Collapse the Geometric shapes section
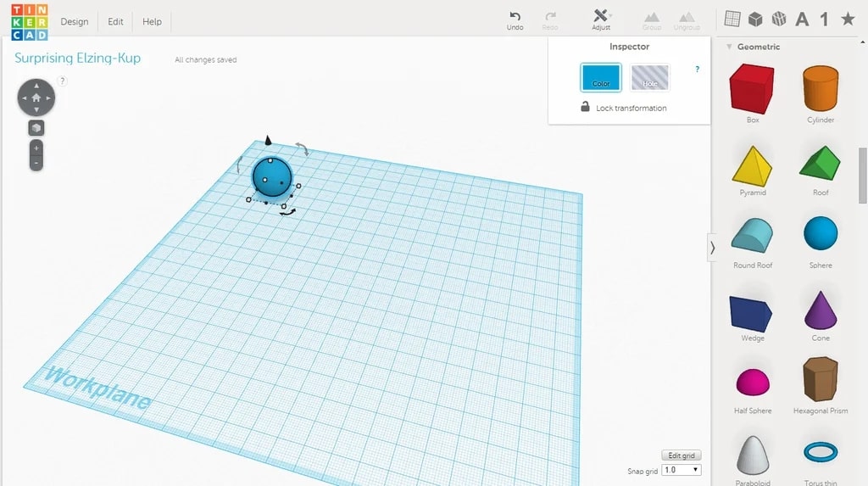Image resolution: width=868 pixels, height=486 pixels. (x=729, y=47)
